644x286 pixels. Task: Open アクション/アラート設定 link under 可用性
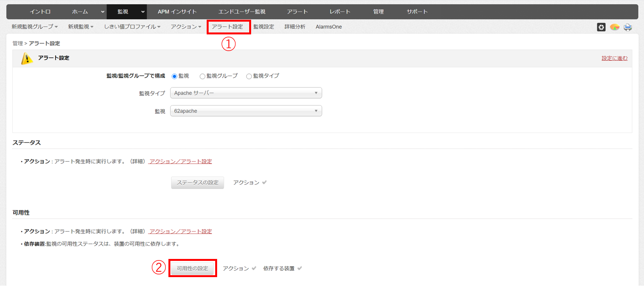pyautogui.click(x=180, y=232)
